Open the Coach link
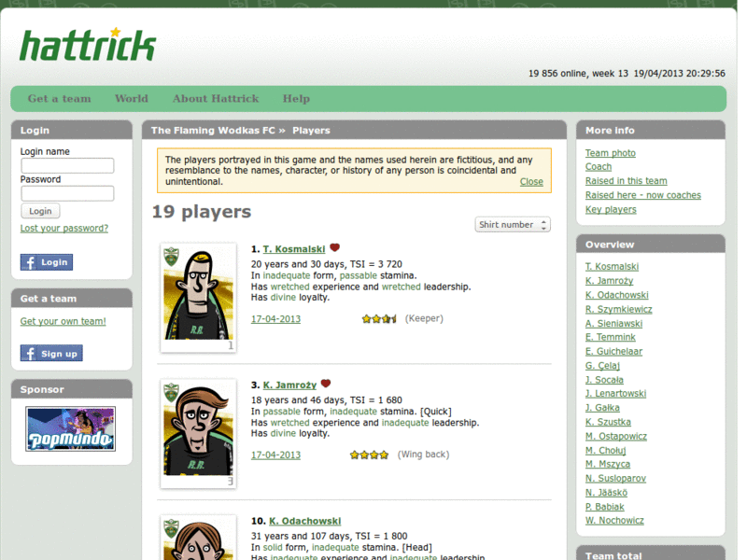 point(599,167)
